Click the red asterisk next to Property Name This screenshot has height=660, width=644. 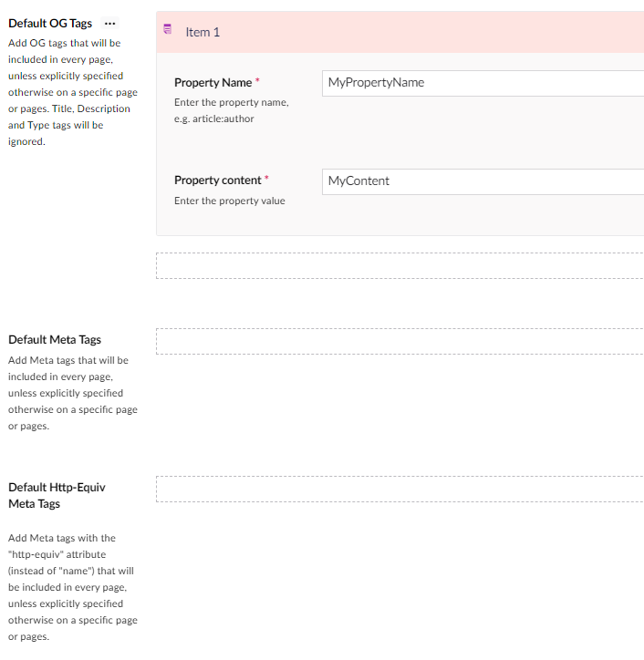coord(258,82)
